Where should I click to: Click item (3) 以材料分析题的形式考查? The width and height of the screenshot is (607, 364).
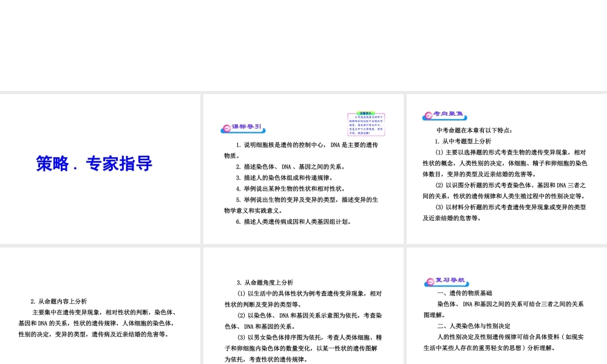(505, 213)
